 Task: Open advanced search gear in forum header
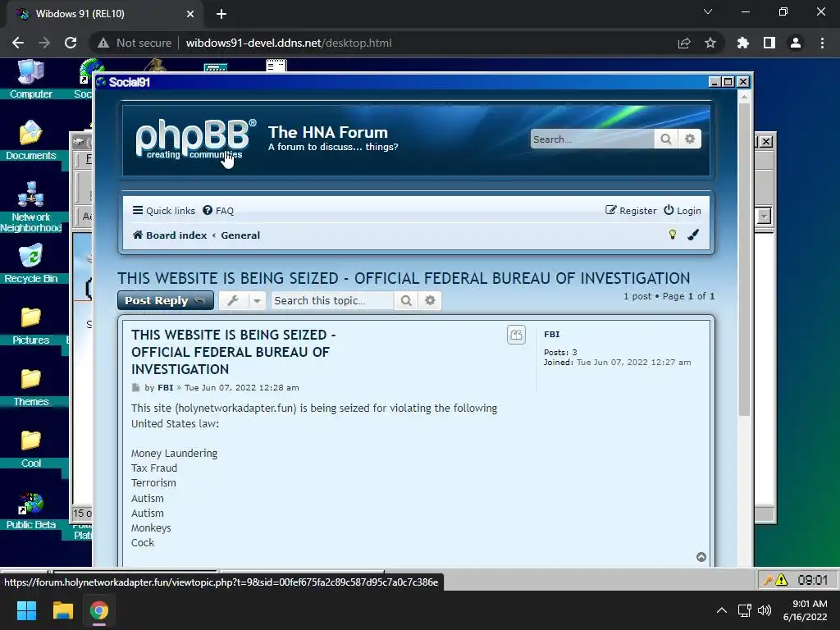689,139
